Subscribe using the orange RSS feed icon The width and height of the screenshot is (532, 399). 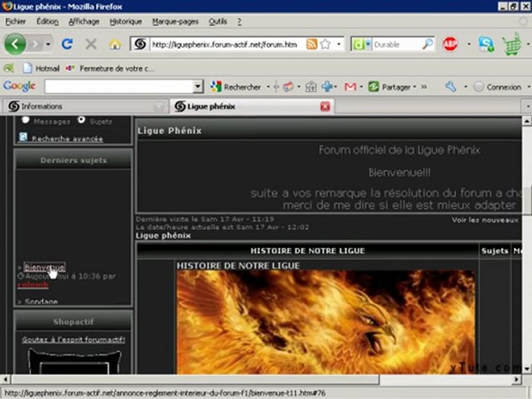click(x=311, y=44)
